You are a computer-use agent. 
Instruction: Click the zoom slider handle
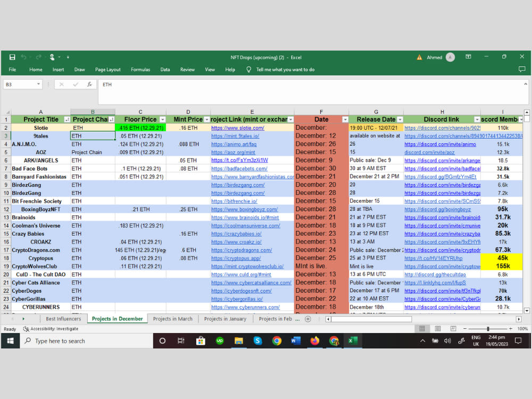click(488, 329)
